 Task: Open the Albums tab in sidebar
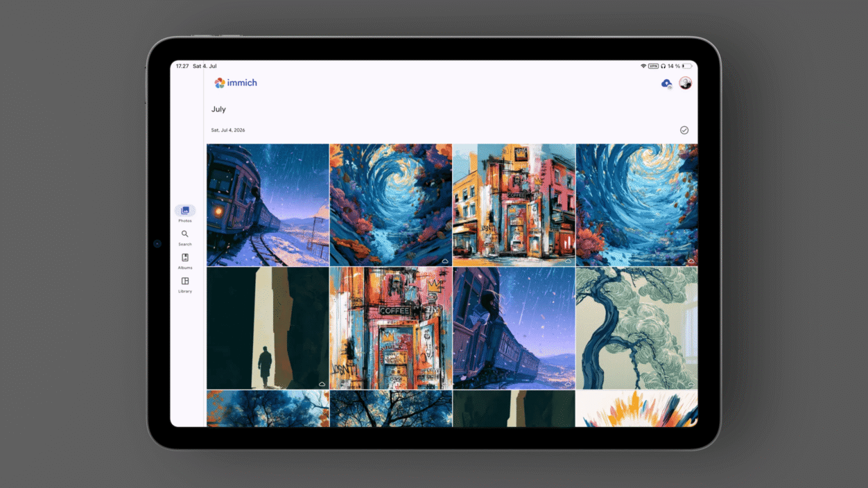tap(184, 261)
